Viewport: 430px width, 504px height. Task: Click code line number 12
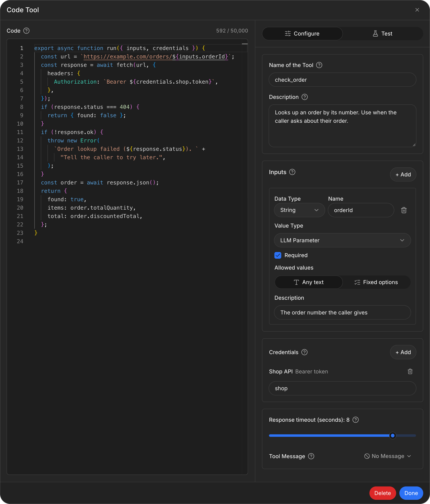click(x=20, y=140)
